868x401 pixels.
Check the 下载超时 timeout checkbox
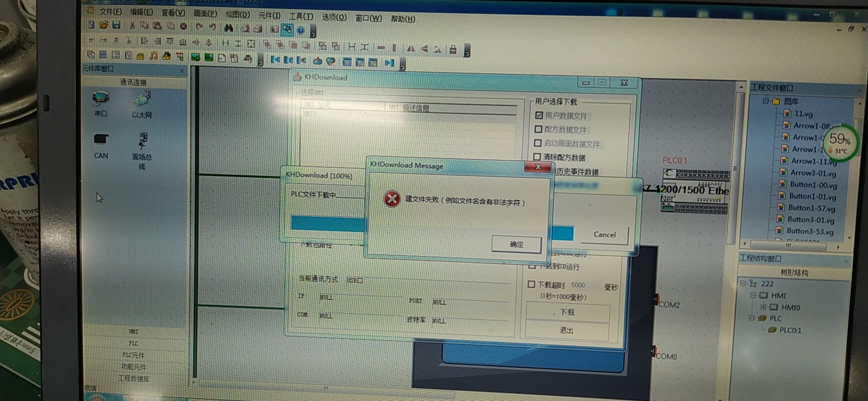(x=532, y=284)
